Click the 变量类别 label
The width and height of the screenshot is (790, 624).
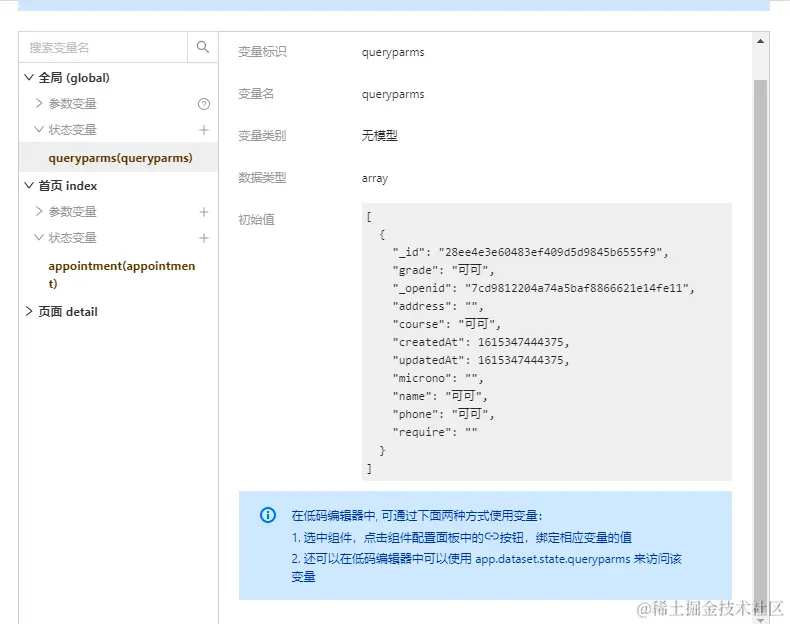click(262, 135)
